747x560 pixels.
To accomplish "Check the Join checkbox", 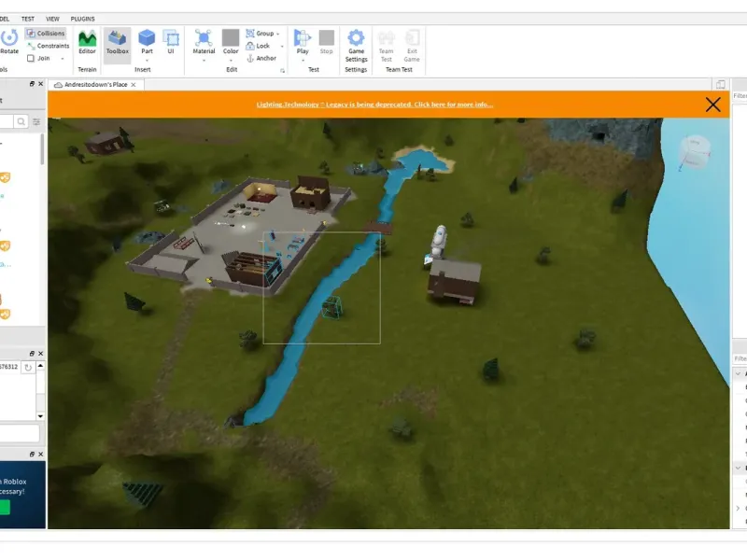I will [x=31, y=58].
